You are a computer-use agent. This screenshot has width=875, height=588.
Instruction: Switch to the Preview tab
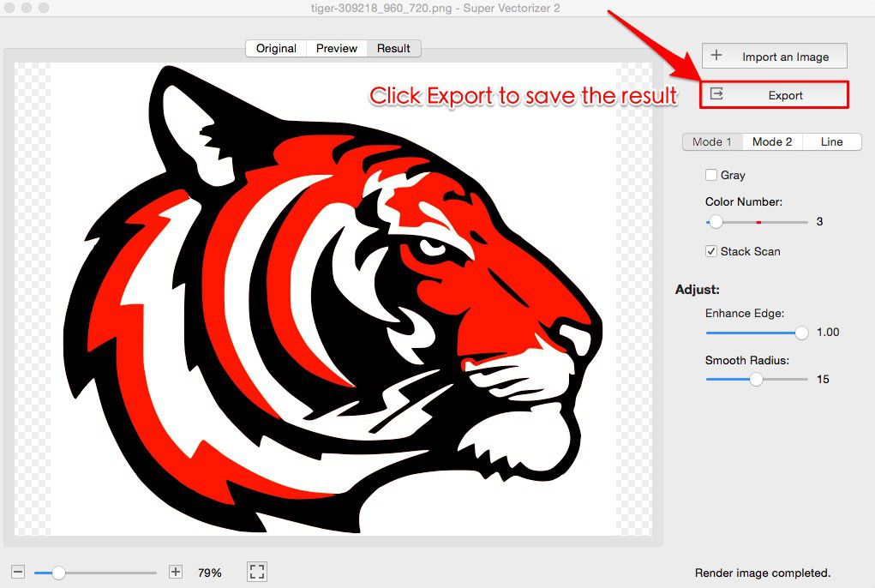pyautogui.click(x=336, y=48)
